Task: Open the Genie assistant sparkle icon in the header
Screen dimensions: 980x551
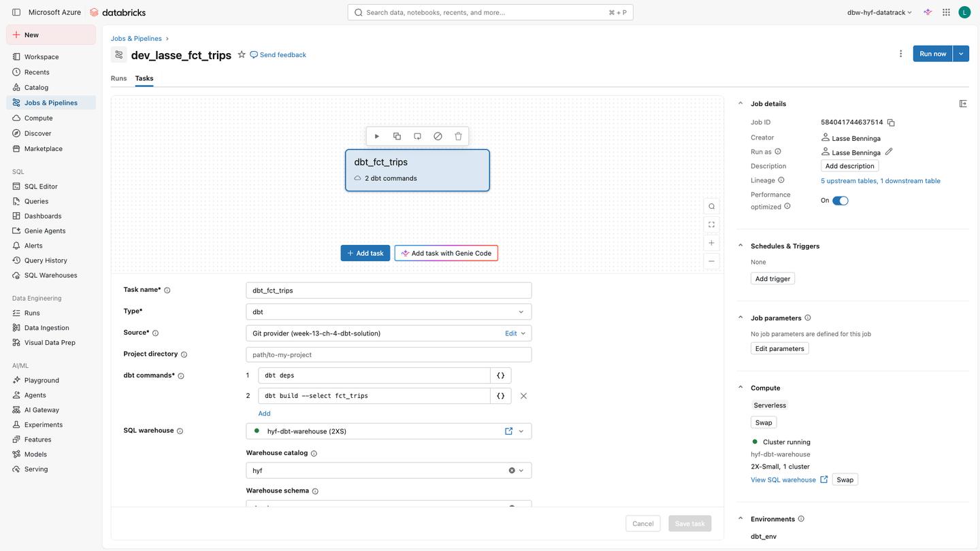Action: click(x=928, y=12)
